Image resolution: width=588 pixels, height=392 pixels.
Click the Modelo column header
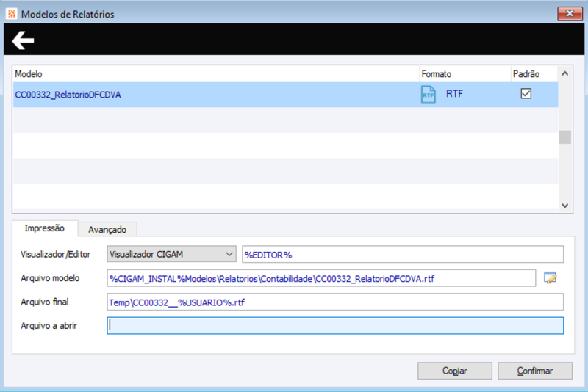pos(216,73)
